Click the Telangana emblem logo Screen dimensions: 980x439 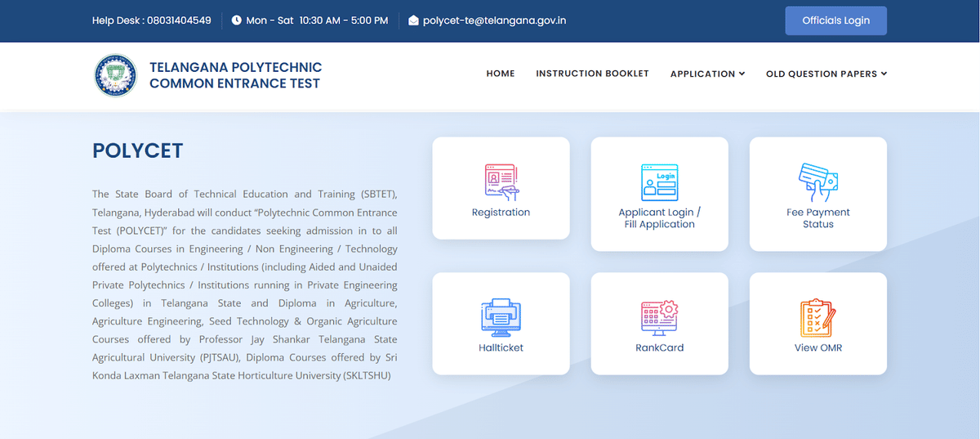tap(115, 75)
